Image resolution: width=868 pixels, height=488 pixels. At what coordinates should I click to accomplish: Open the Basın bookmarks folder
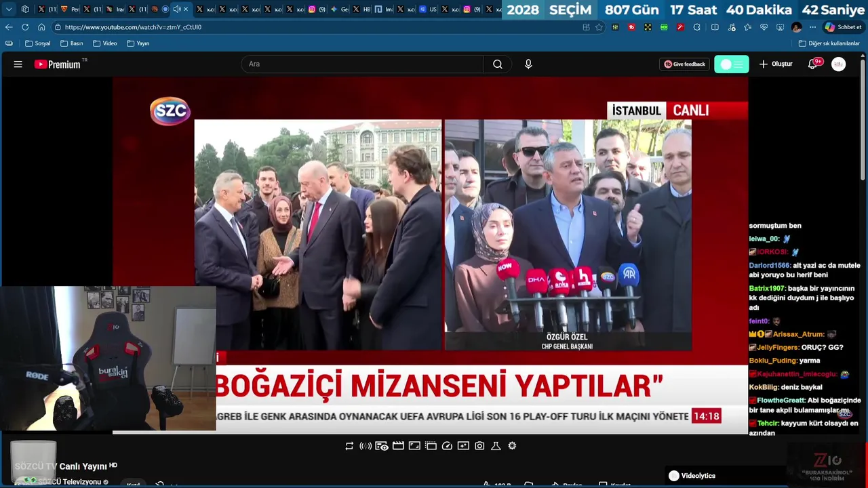pyautogui.click(x=72, y=43)
